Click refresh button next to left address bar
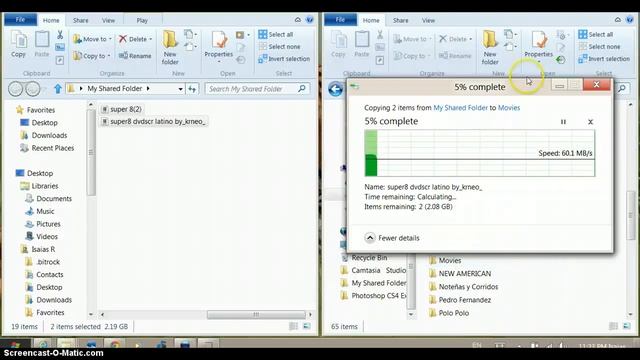 click(192, 89)
